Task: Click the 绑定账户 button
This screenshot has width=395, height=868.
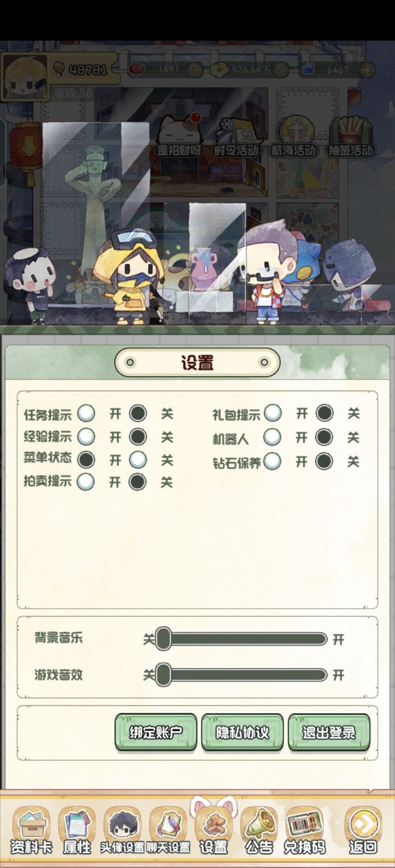Action: pos(156,732)
